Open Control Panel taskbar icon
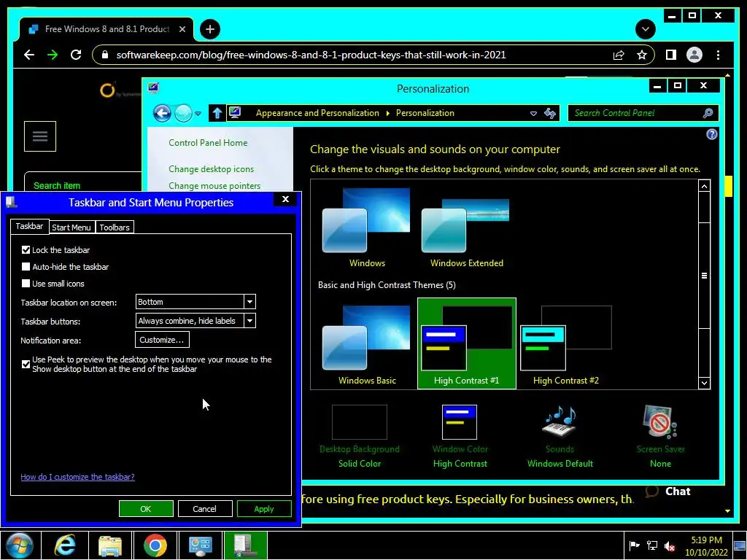 [x=201, y=545]
